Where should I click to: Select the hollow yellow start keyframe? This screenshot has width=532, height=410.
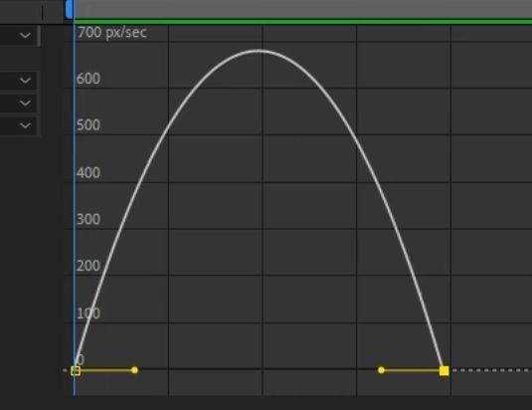tap(76, 370)
